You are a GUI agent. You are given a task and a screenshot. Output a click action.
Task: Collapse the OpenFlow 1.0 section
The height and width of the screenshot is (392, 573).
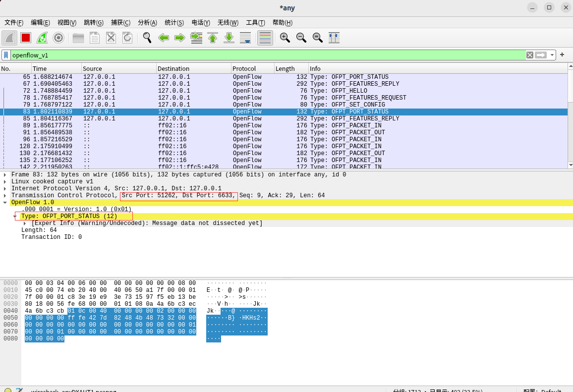coord(5,203)
